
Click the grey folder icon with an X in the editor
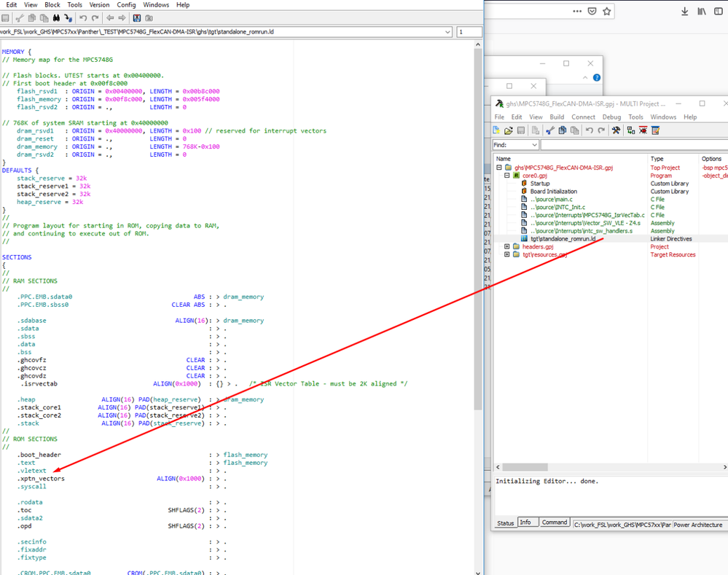(149, 18)
